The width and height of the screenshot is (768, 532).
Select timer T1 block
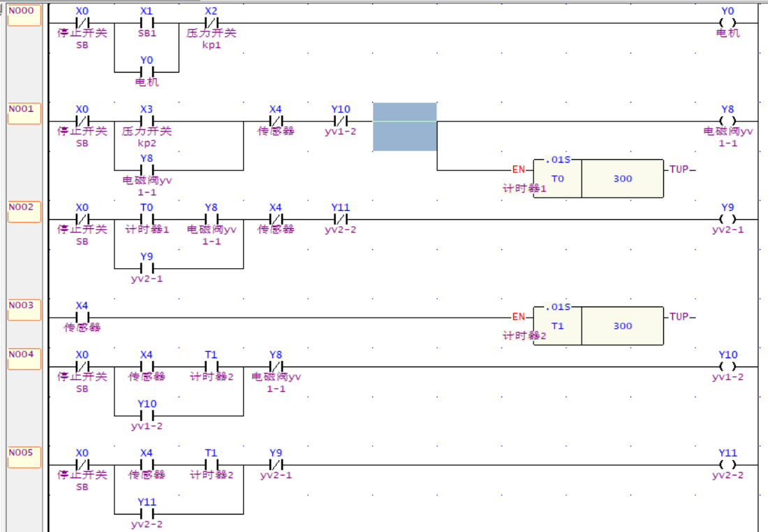coord(598,326)
